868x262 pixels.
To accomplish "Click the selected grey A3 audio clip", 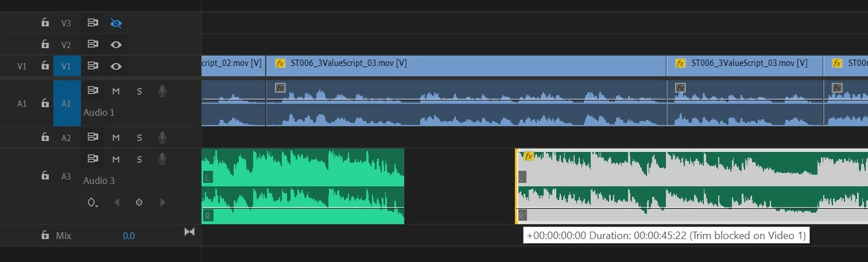I will (x=692, y=186).
